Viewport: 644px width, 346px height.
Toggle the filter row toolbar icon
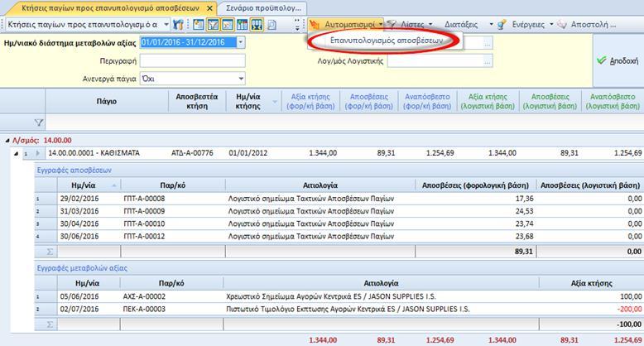pyautogui.click(x=213, y=24)
